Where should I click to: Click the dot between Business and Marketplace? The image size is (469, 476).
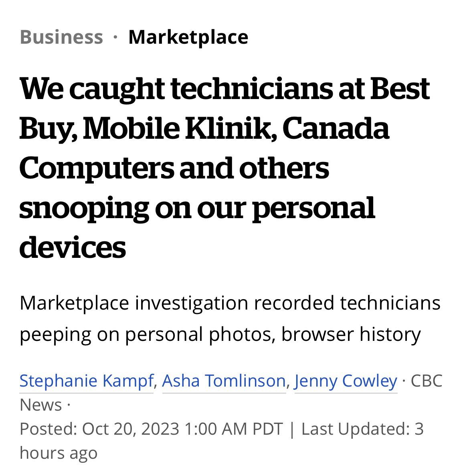(115, 37)
